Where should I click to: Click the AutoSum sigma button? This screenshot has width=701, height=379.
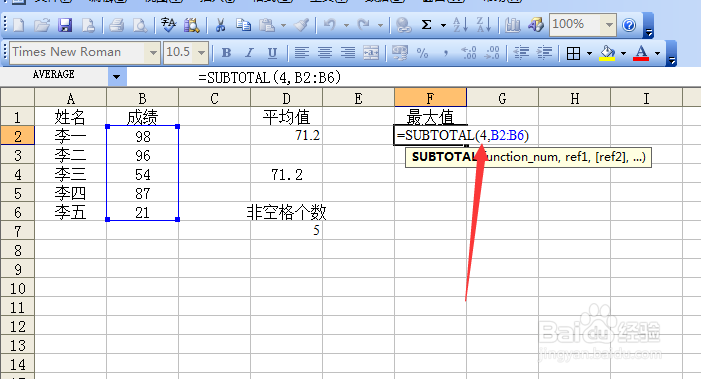click(427, 25)
